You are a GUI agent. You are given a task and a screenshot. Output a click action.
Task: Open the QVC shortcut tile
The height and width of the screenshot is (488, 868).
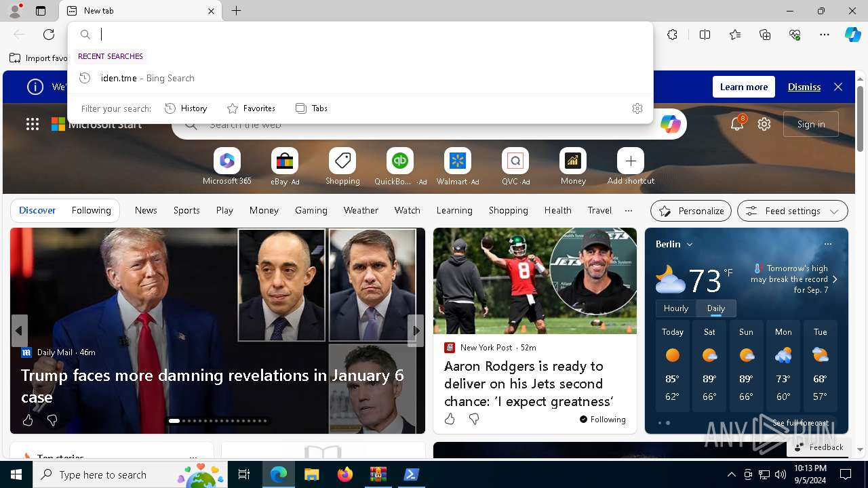[515, 161]
